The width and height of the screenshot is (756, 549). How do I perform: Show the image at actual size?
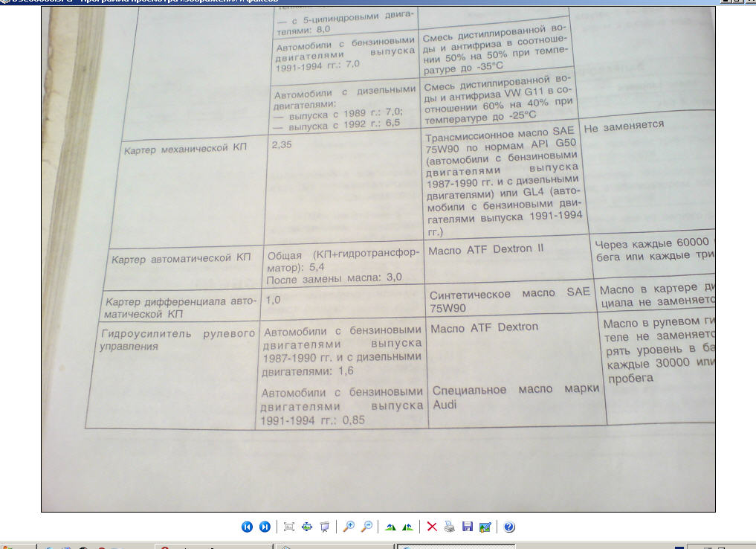click(306, 527)
